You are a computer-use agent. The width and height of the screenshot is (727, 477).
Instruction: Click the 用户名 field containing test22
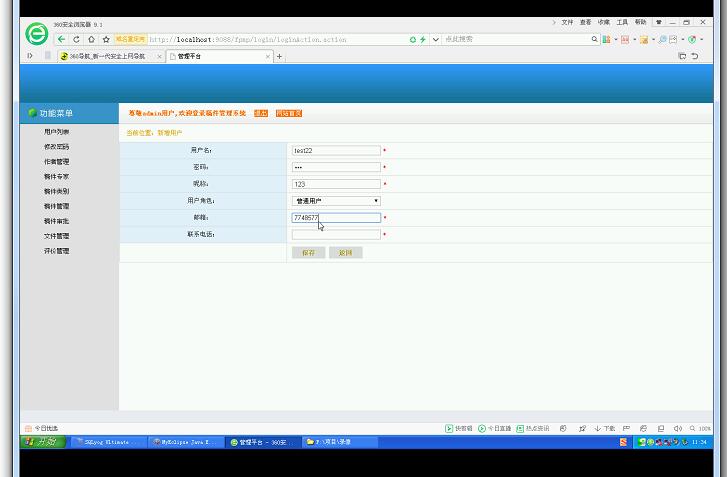(336, 151)
